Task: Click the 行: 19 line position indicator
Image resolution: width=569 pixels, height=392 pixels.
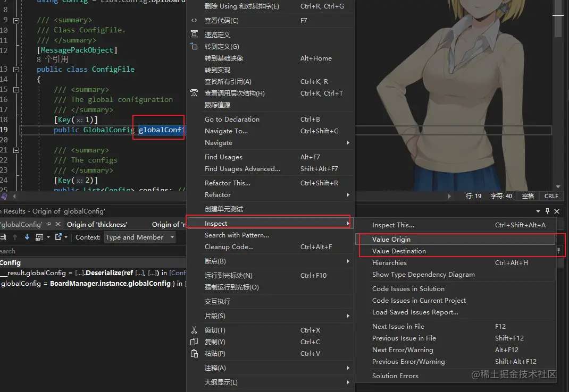Action: [473, 196]
